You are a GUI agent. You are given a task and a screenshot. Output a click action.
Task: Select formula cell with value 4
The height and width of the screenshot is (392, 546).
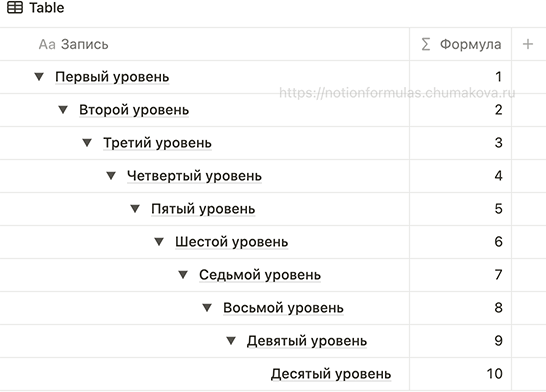pyautogui.click(x=461, y=176)
